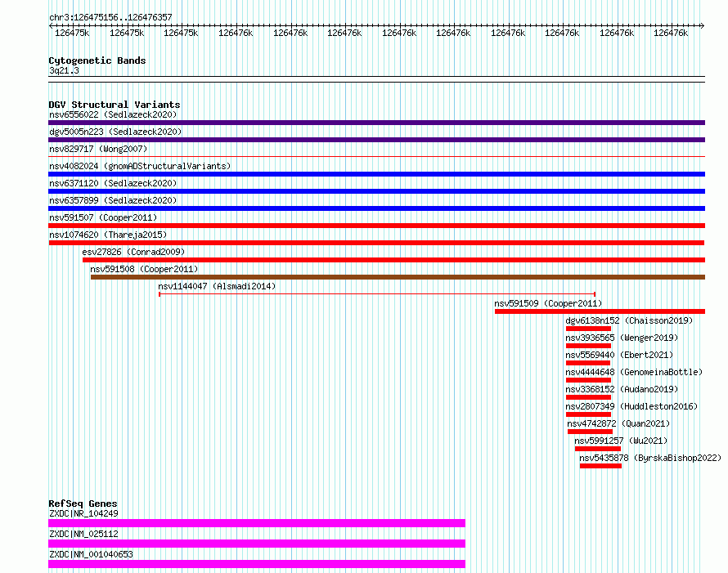Open nsv4082024 (gnomADStructuralVariants) label

tap(140, 166)
